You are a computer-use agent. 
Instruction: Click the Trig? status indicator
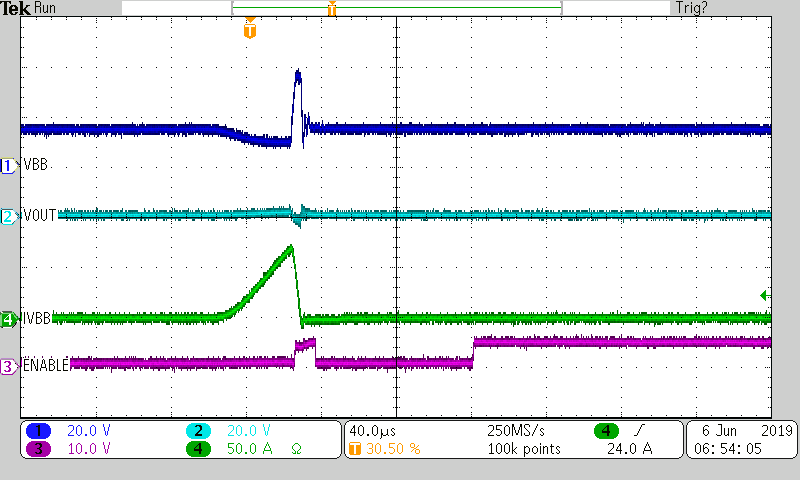point(692,8)
